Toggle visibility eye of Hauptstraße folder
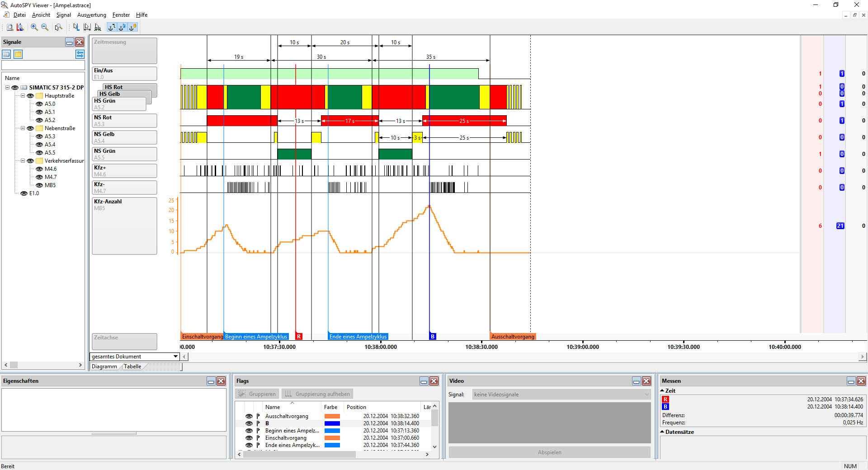The height and width of the screenshot is (470, 868). [30, 96]
